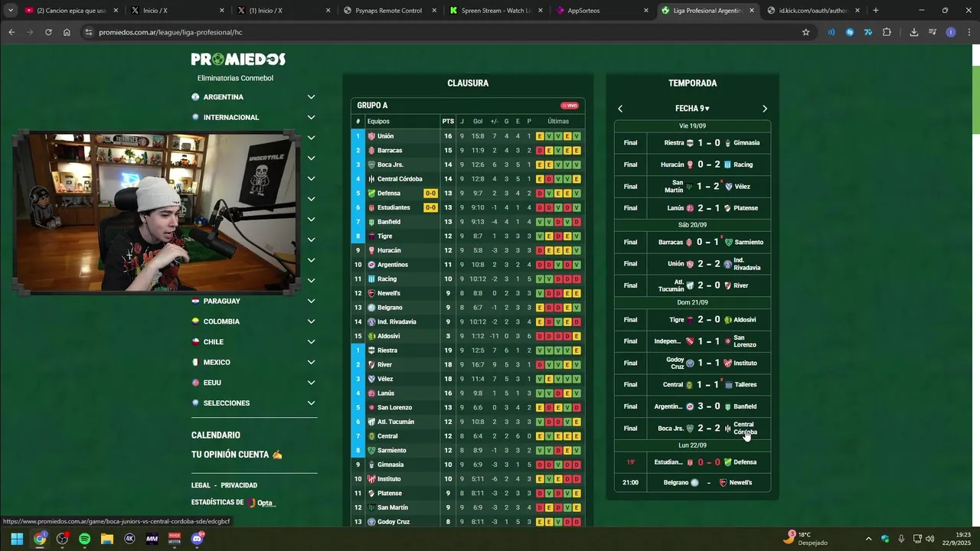Open the Huracán 0-2 Racing match
This screenshot has height=551, width=980.
[x=692, y=165]
